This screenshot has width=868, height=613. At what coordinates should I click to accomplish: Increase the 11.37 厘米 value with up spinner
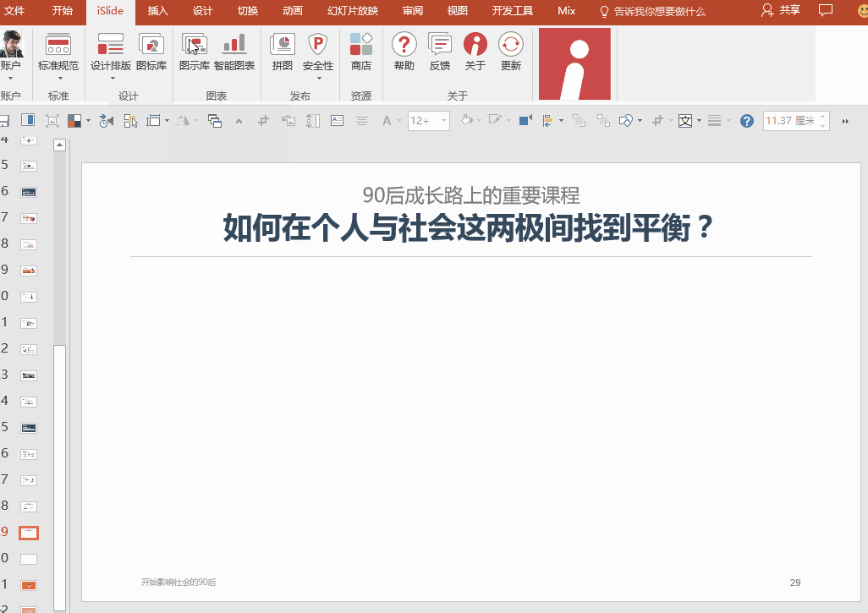(823, 116)
